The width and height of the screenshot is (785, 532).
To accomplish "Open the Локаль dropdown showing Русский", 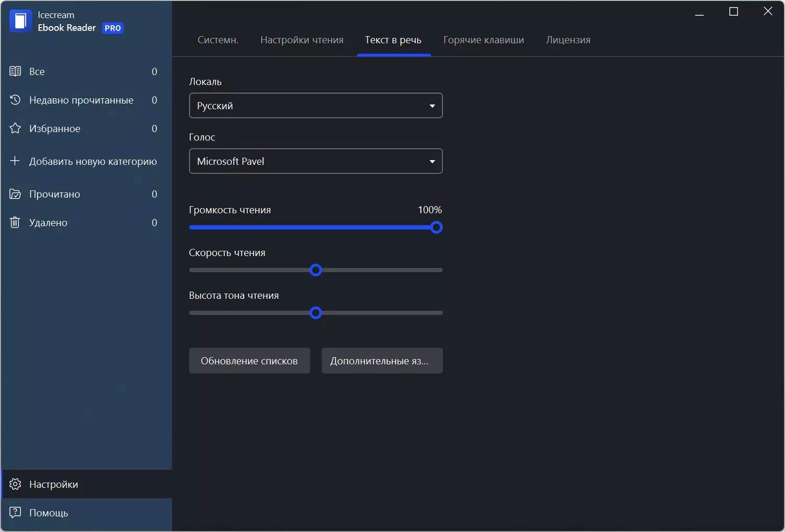I will 316,105.
